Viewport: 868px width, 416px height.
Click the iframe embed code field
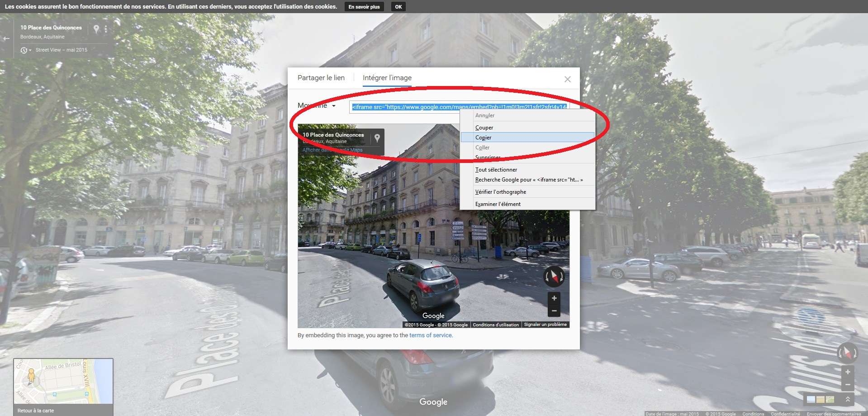[x=459, y=107]
